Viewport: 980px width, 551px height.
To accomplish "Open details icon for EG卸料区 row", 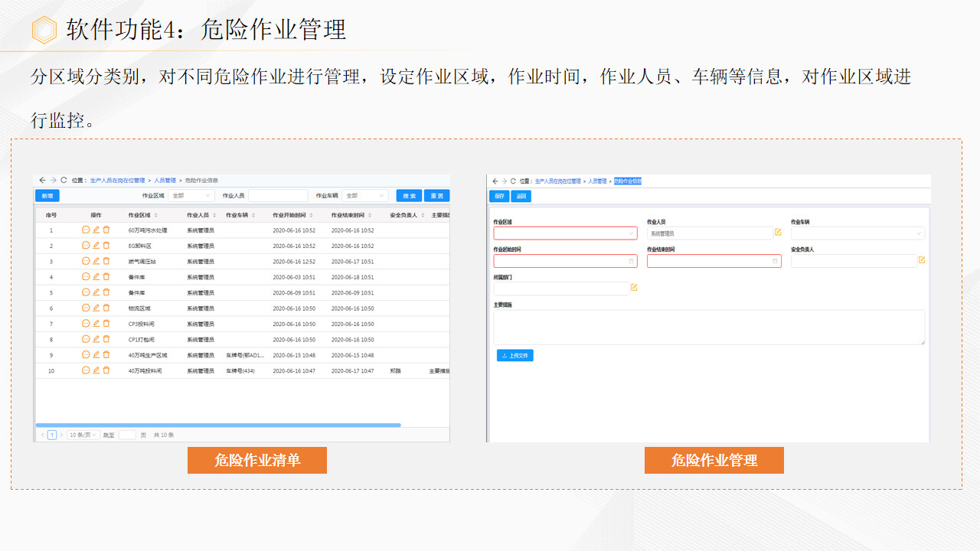I will pos(86,246).
